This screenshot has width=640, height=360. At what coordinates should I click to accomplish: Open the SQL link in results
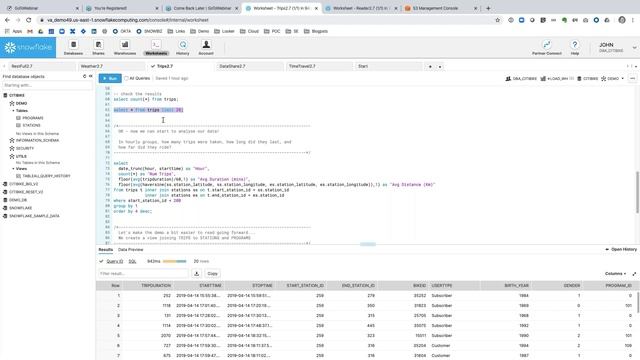[x=133, y=261]
